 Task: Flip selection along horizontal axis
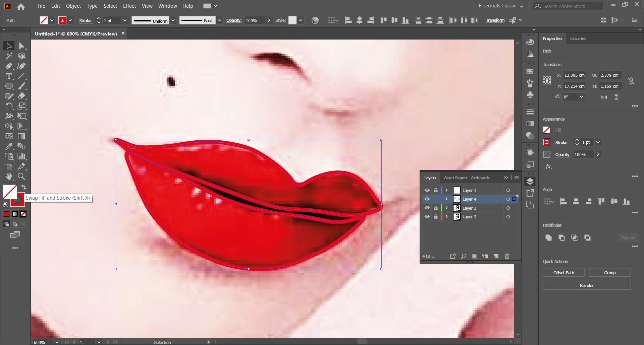[x=604, y=97]
